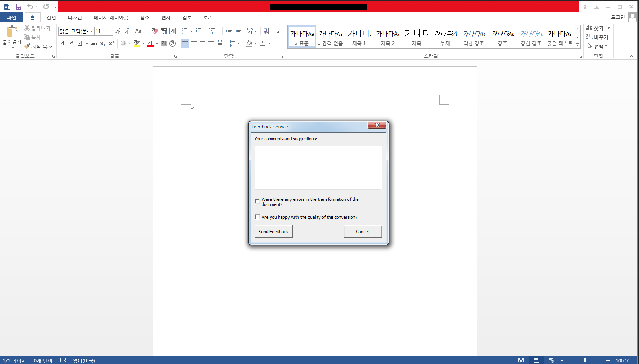Open the font color dropdown arrow
The width and height of the screenshot is (639, 364).
pyautogui.click(x=157, y=43)
